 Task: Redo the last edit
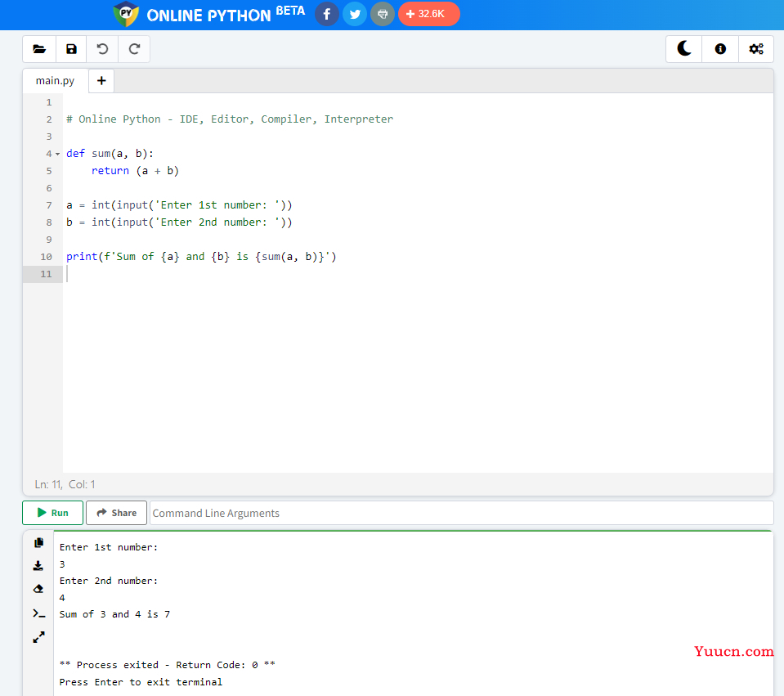(x=134, y=49)
